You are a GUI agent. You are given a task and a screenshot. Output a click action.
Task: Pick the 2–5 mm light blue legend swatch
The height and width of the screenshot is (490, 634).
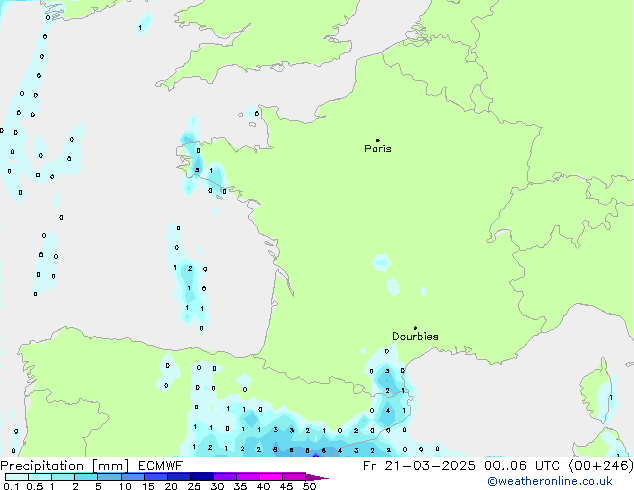(x=86, y=477)
